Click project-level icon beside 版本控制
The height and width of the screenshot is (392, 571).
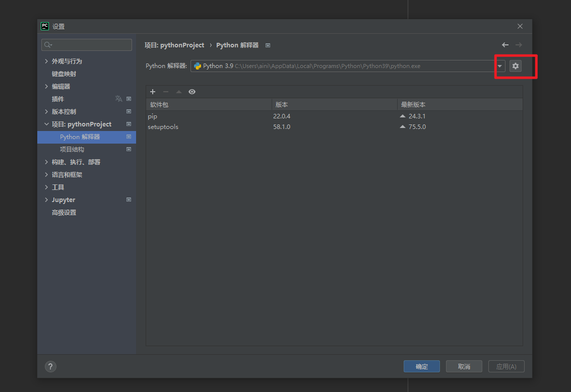(129, 111)
